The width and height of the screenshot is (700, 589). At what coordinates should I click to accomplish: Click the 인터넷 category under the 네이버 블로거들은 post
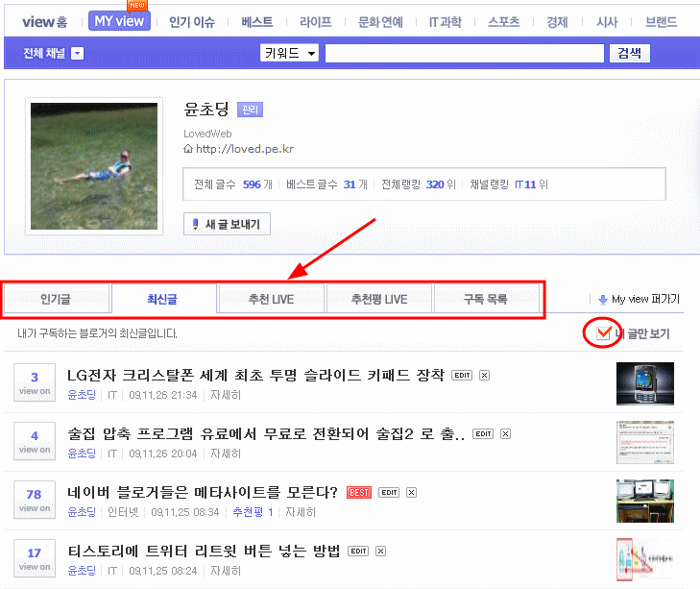click(x=123, y=512)
